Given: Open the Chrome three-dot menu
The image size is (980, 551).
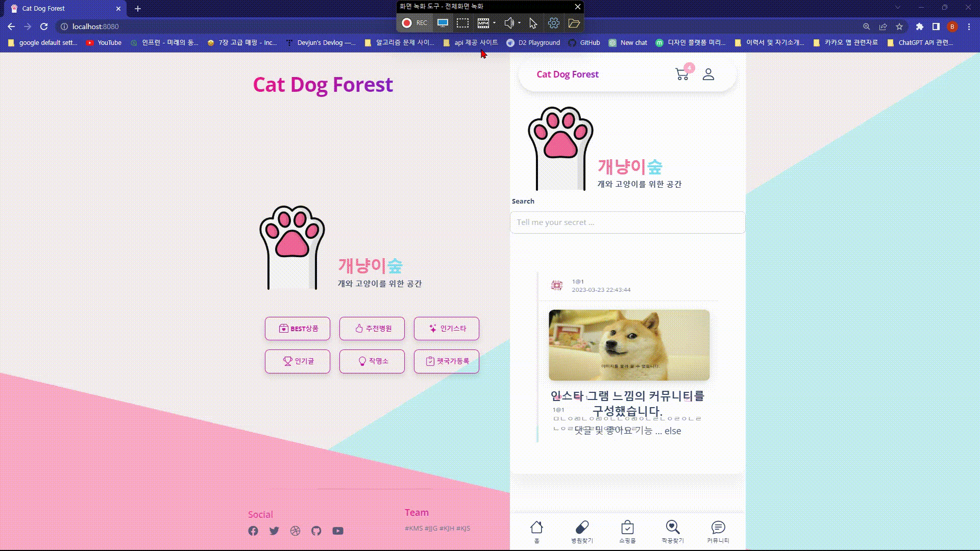Looking at the screenshot, I should (969, 27).
